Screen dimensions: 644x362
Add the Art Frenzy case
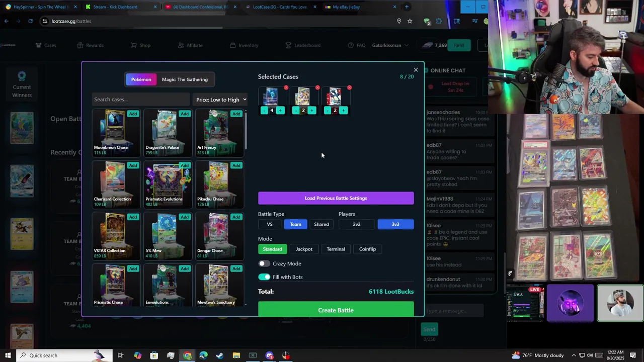tap(236, 114)
